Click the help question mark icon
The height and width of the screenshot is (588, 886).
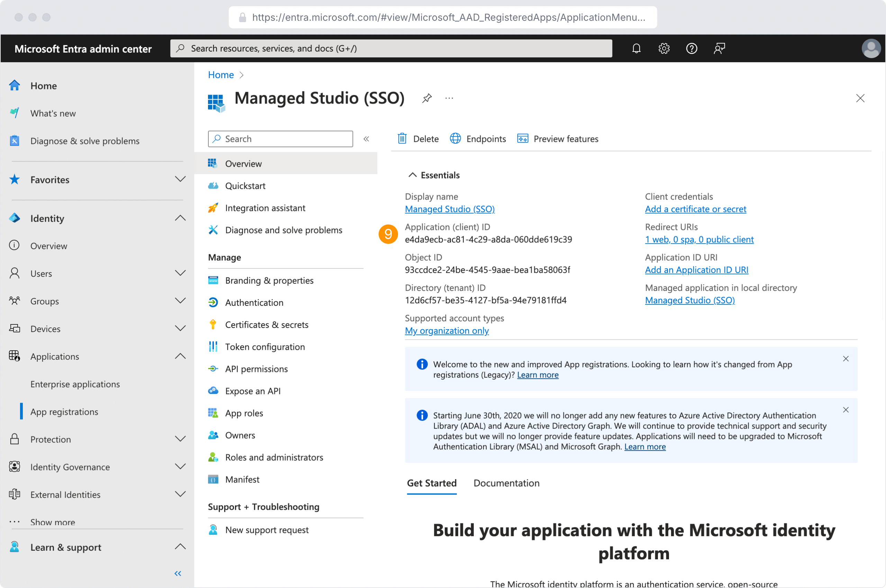pos(691,48)
